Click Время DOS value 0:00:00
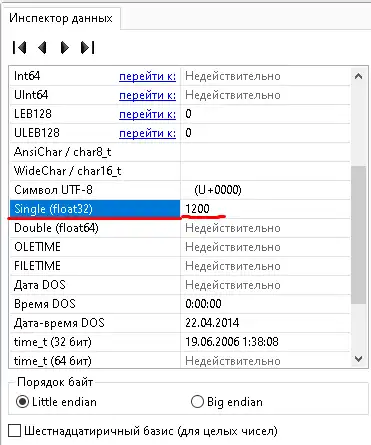Image resolution: width=371 pixels, height=445 pixels. click(203, 304)
